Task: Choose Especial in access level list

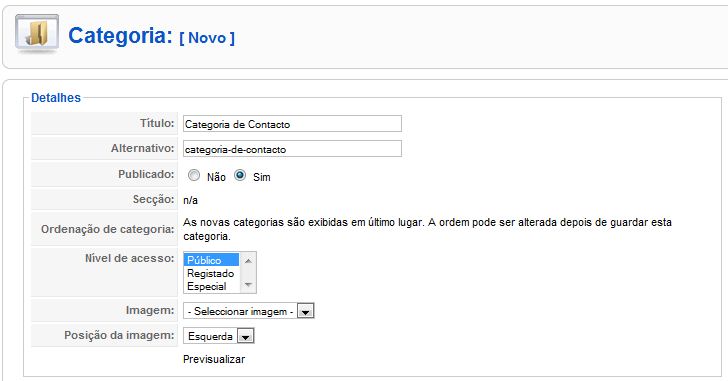Action: click(x=212, y=286)
